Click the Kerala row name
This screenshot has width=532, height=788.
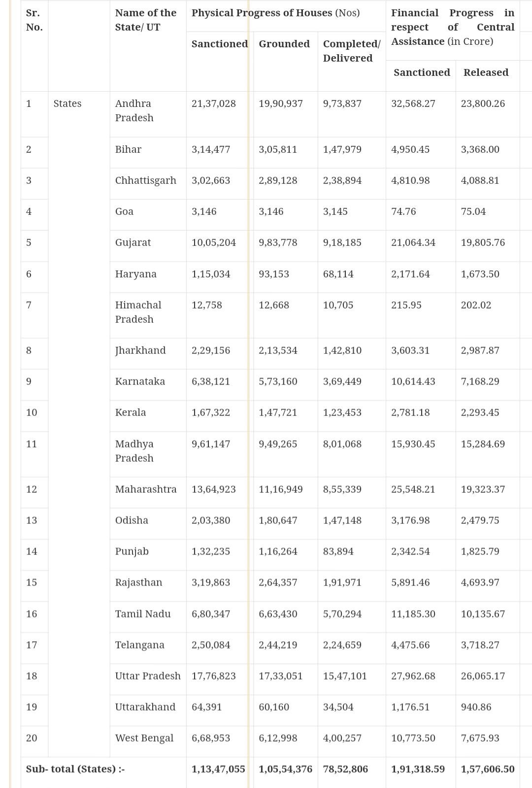point(130,412)
